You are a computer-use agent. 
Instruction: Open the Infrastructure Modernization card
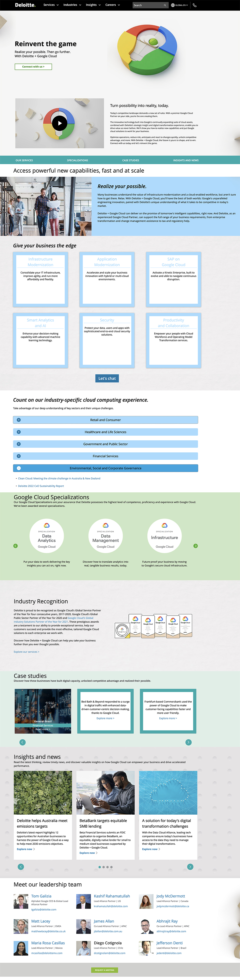pos(40,279)
